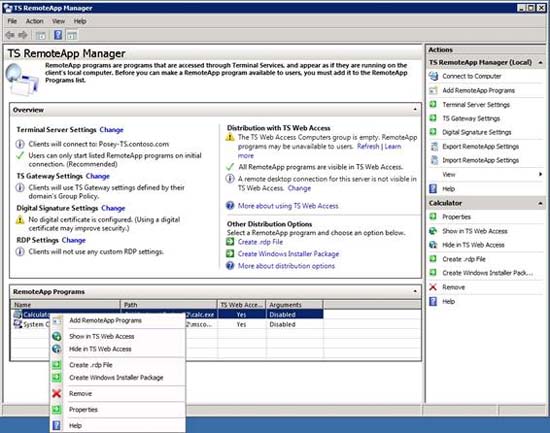Image resolution: width=550 pixels, height=433 pixels.
Task: Click Digital Signature Settings green icon
Action: pyautogui.click(x=434, y=132)
